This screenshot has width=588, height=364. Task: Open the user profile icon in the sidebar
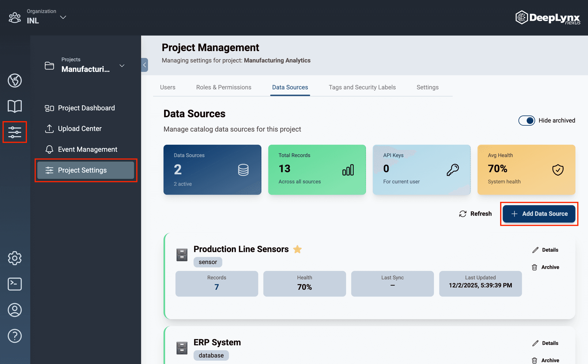pos(14,310)
